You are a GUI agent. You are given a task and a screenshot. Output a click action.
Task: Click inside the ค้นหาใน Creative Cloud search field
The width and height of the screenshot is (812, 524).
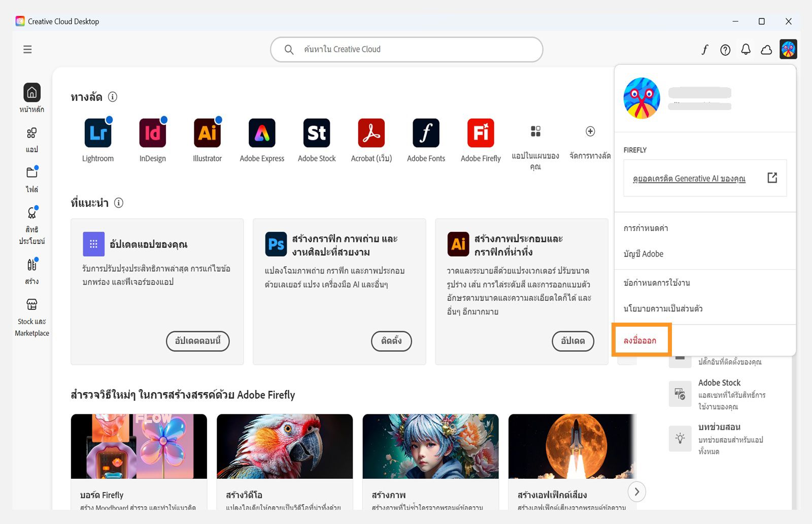coord(407,49)
